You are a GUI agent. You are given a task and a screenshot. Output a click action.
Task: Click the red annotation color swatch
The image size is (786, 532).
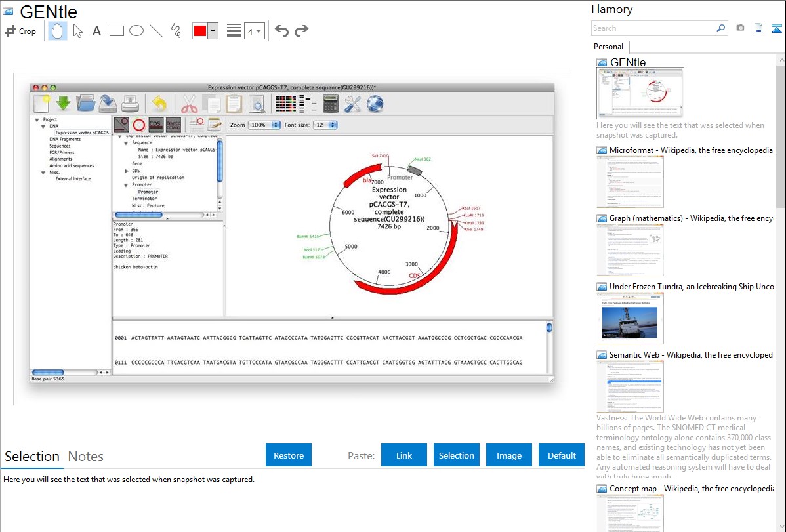click(200, 31)
